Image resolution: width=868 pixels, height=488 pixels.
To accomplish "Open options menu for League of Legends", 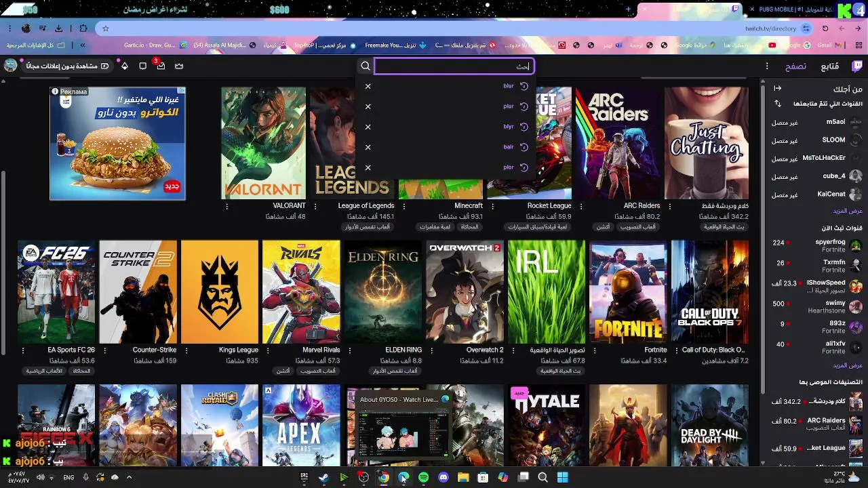I will (x=315, y=206).
